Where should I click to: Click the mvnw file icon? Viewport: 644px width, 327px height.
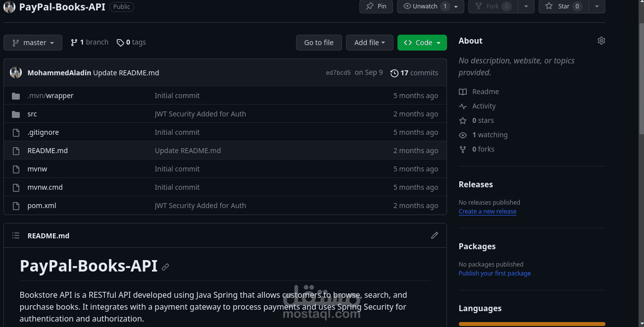point(16,169)
